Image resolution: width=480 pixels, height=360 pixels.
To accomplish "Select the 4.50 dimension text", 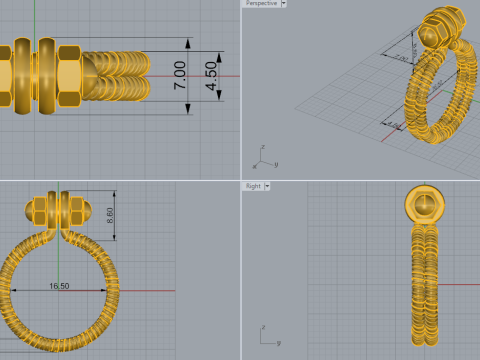I will 211,76.
